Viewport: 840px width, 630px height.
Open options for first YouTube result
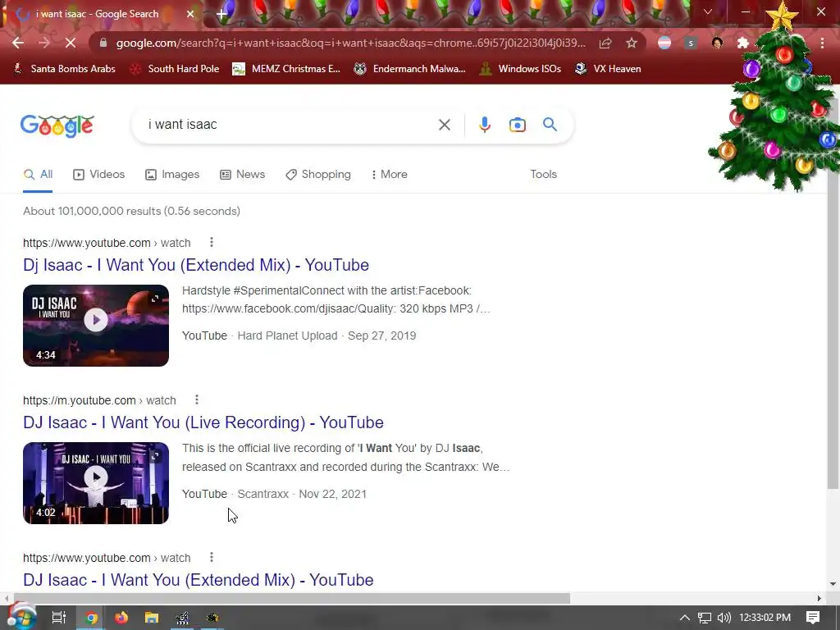click(212, 243)
